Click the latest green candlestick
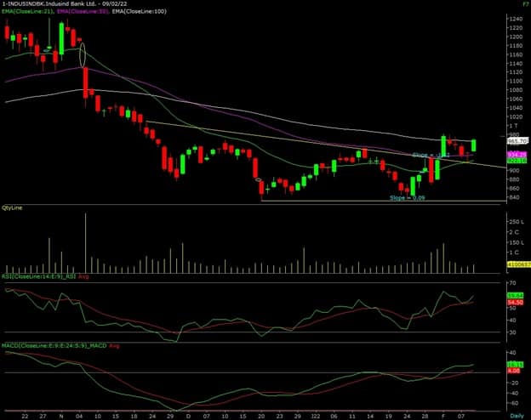531x420 pixels. pos(473,145)
